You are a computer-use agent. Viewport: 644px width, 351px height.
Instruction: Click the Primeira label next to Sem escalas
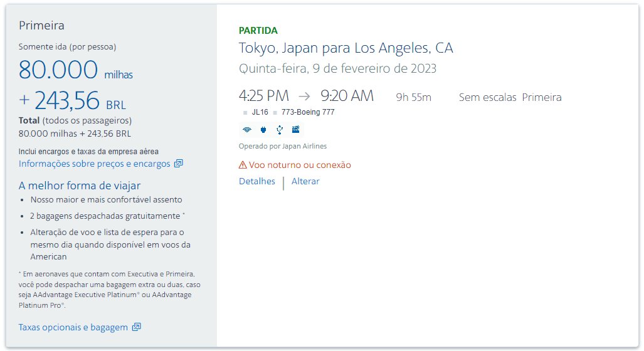[x=542, y=97]
